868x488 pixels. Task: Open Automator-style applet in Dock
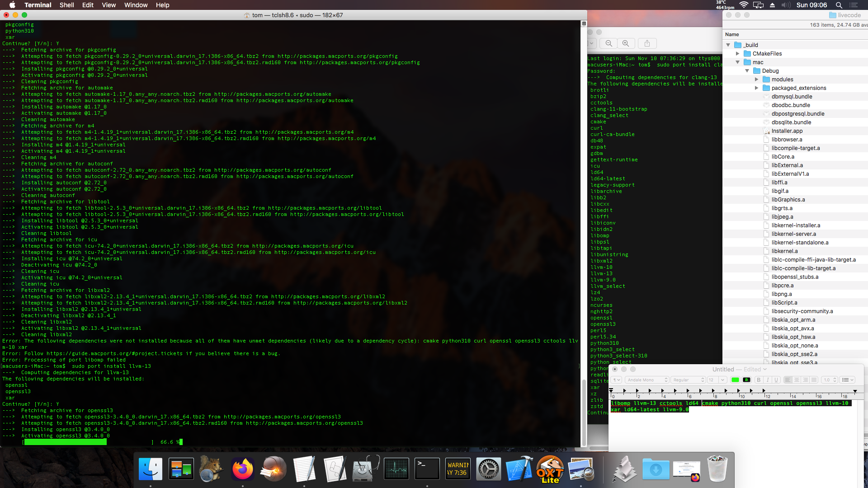pos(625,469)
